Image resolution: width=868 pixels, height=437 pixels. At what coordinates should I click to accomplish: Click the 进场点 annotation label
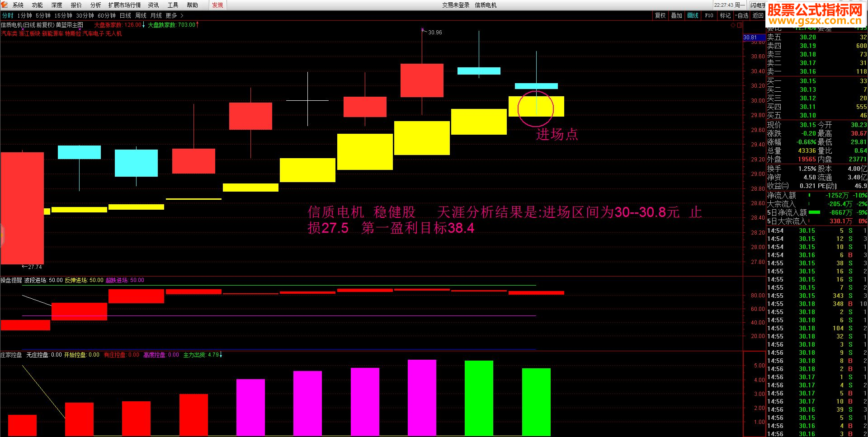tap(557, 134)
